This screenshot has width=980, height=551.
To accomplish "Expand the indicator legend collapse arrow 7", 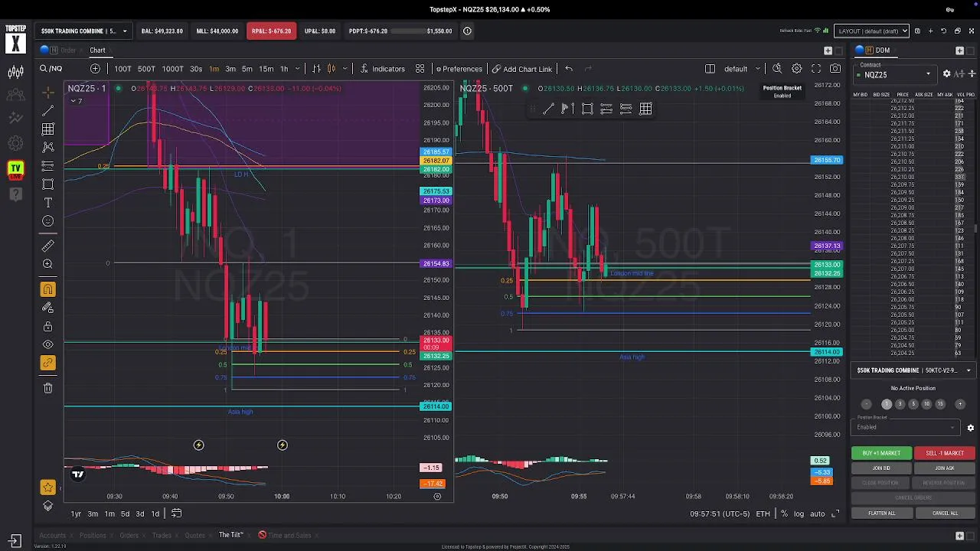I will coord(77,101).
